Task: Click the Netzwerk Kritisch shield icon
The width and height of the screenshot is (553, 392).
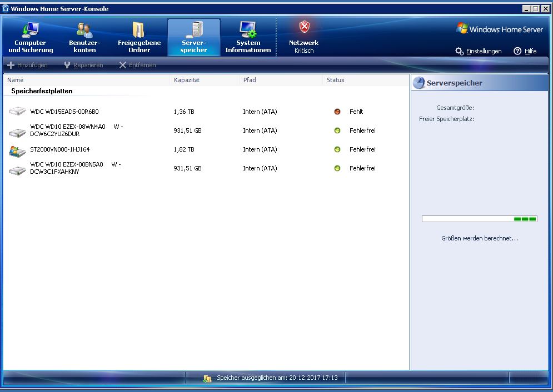Action: click(x=304, y=27)
